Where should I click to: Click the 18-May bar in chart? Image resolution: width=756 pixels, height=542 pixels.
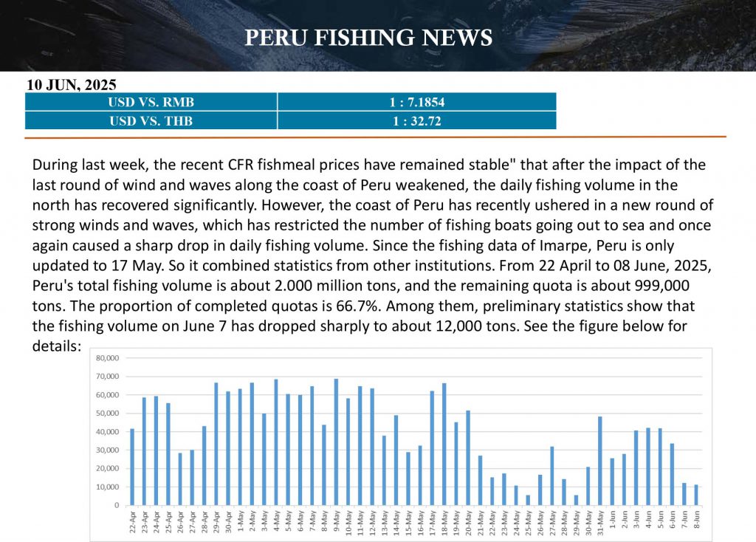click(x=444, y=444)
